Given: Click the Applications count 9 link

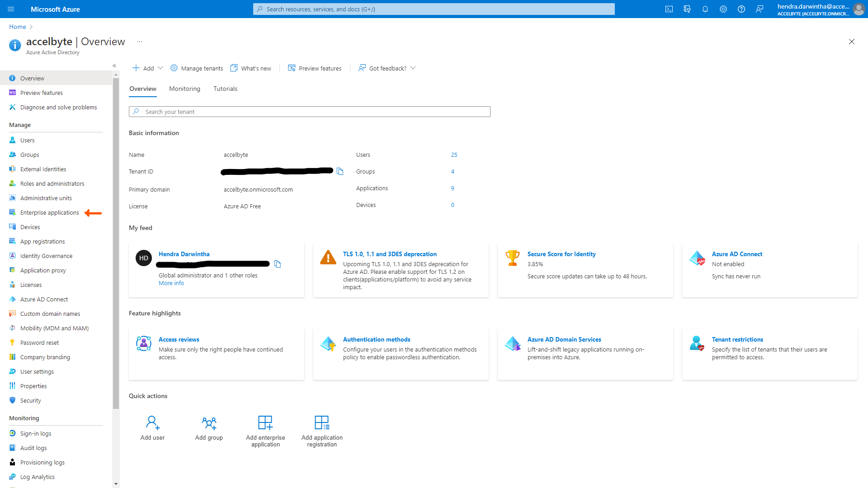Looking at the screenshot, I should coord(453,188).
